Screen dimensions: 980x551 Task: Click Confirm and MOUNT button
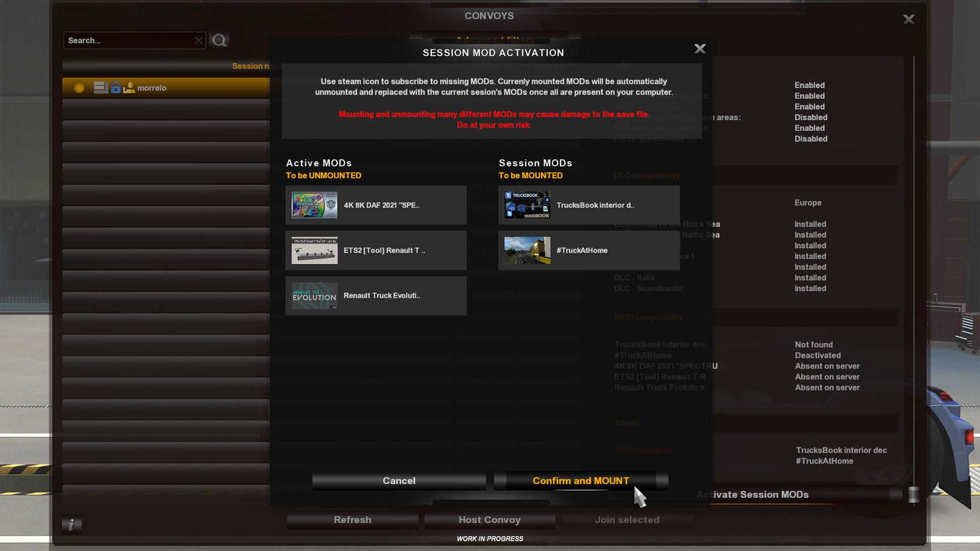(581, 481)
